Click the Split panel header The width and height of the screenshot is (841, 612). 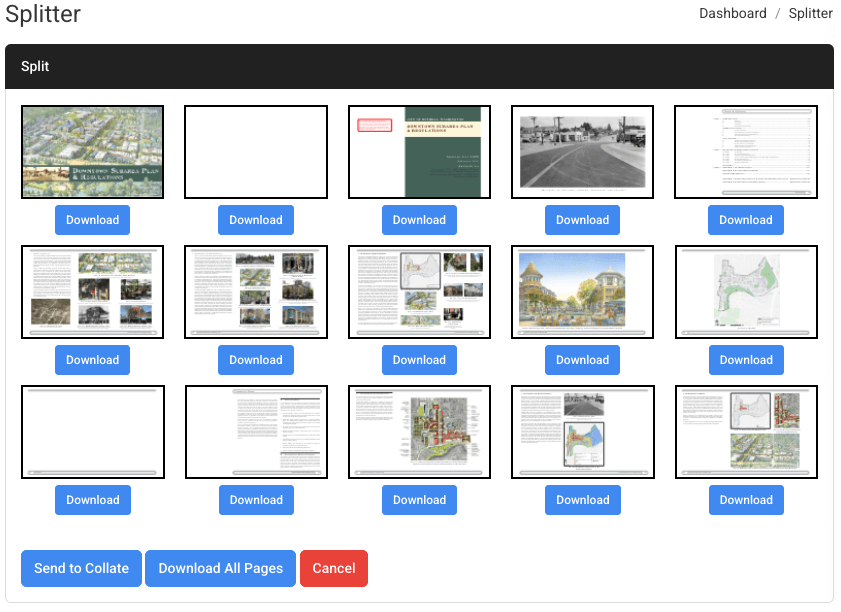pos(419,67)
